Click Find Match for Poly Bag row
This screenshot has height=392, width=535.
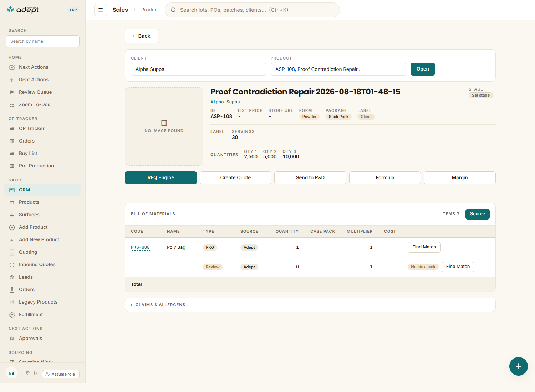[424, 247]
